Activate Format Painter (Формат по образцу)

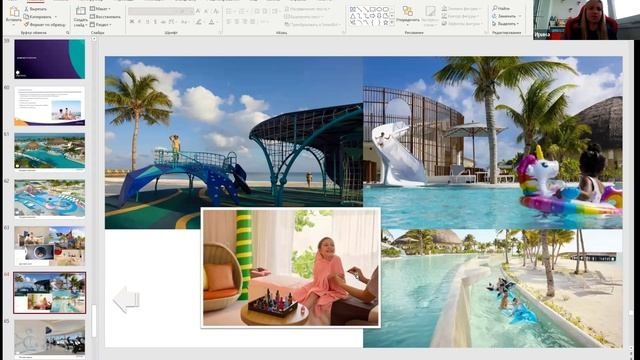coord(44,24)
